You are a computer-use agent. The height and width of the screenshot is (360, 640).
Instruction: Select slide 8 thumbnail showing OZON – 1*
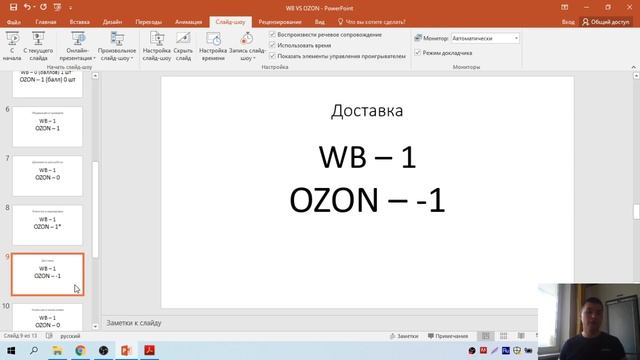coord(47,225)
